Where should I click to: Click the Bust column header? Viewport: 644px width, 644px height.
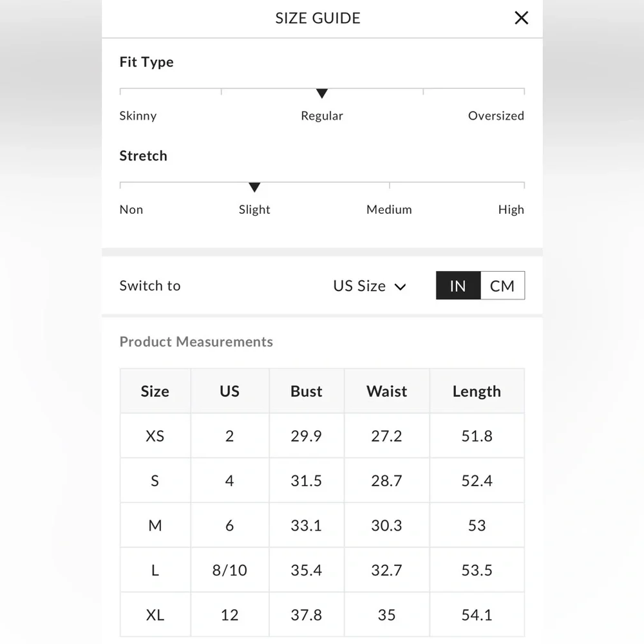(307, 391)
